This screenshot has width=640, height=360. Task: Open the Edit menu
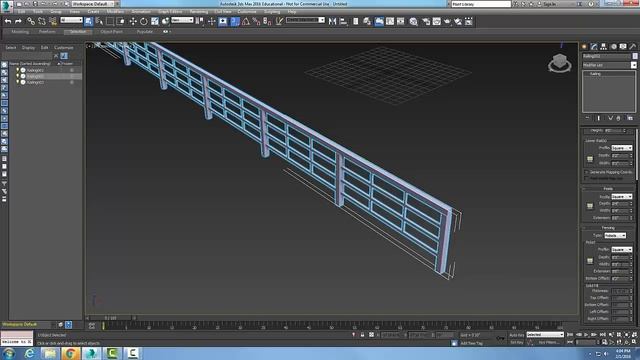coord(21,12)
